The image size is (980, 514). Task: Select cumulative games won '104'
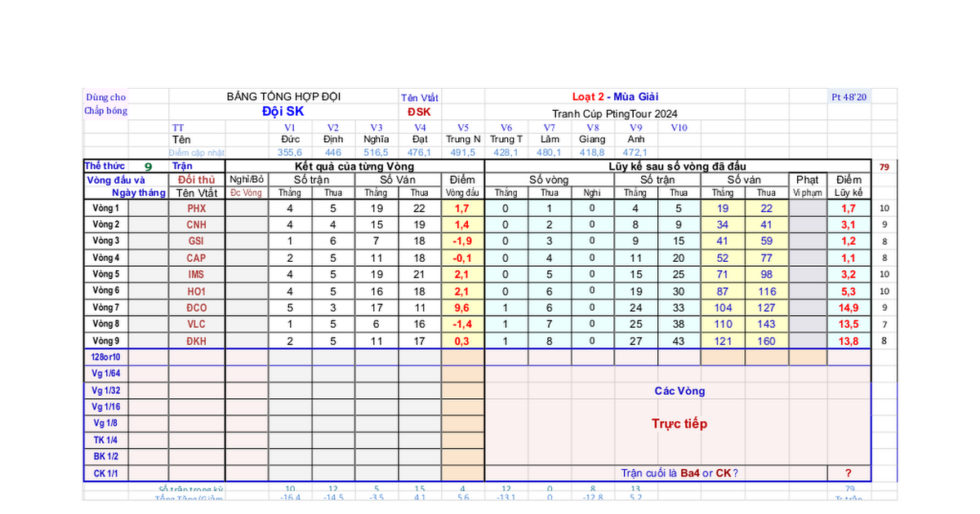tap(723, 308)
